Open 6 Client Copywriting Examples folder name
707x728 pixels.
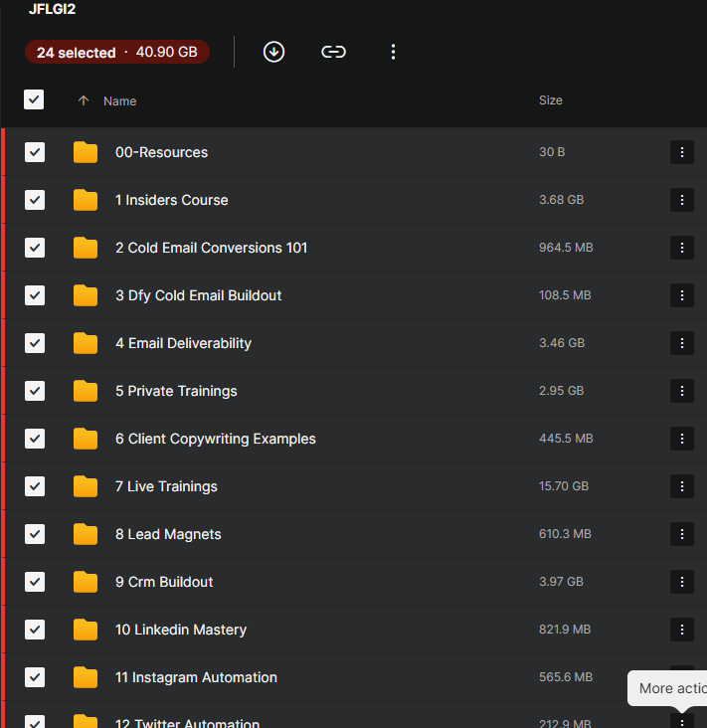[x=216, y=439]
